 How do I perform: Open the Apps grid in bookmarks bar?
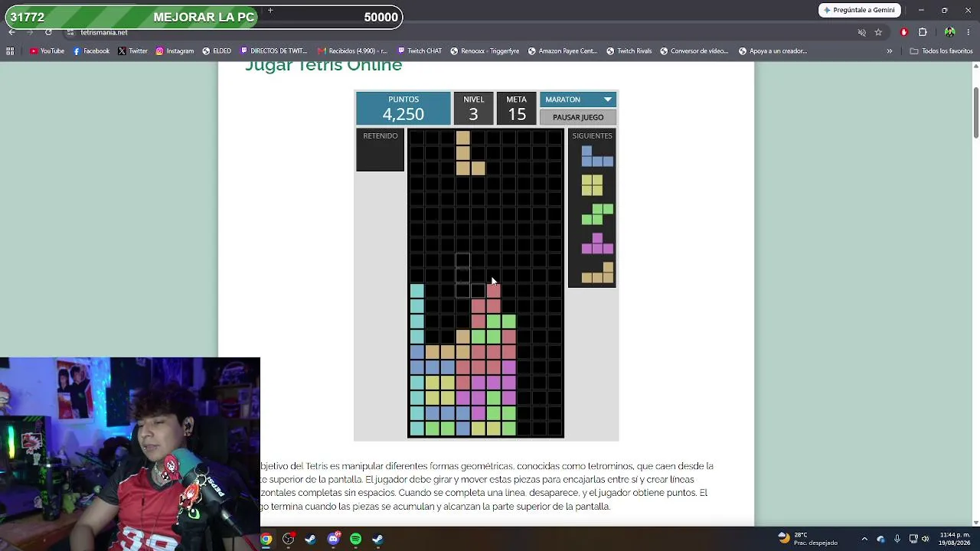[10, 51]
